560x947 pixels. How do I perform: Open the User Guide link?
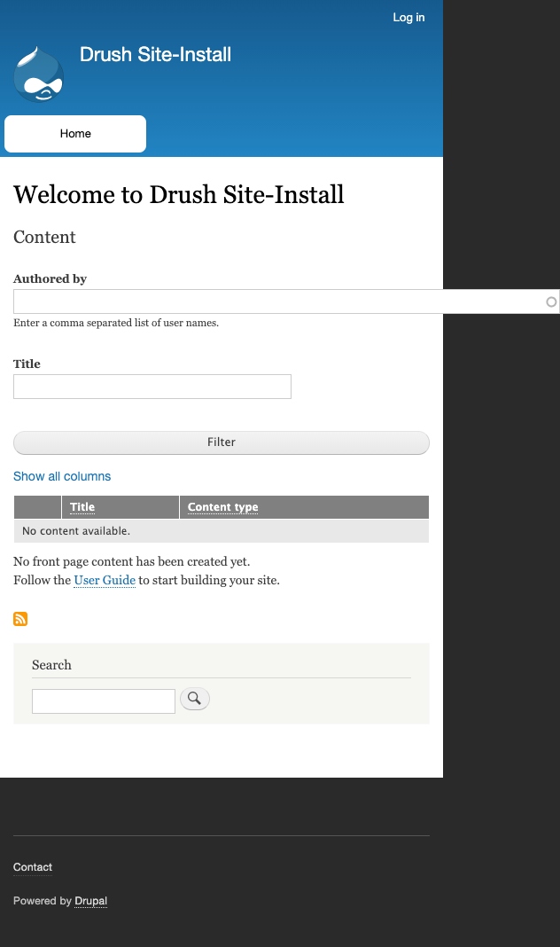105,580
